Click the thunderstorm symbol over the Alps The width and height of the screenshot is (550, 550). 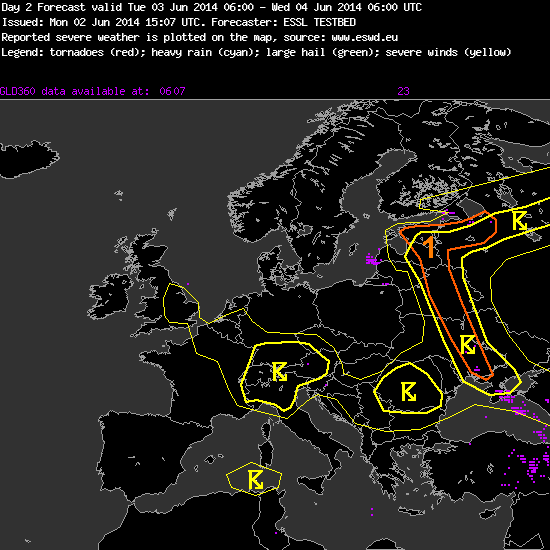[280, 372]
